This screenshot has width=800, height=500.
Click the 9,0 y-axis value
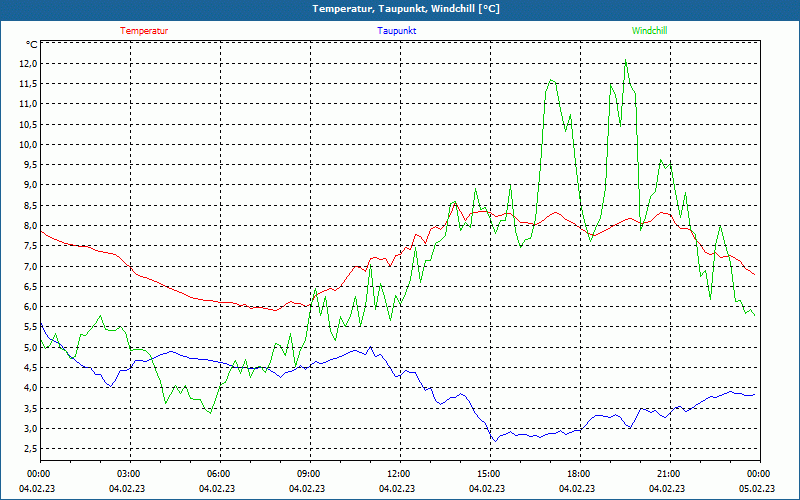[x=30, y=185]
